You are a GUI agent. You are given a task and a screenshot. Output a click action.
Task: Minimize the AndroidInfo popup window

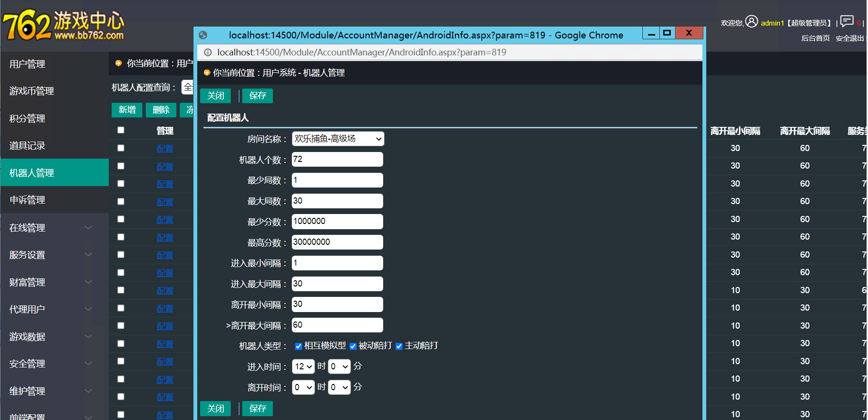(x=651, y=33)
